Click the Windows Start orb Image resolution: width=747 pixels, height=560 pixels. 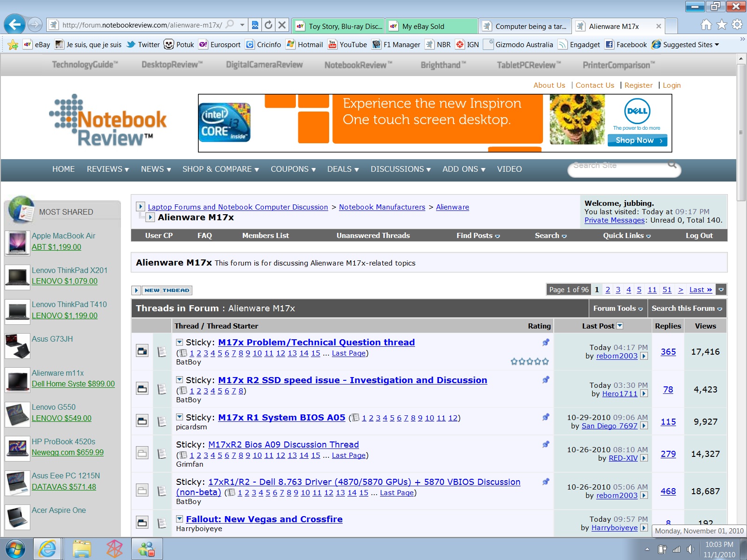(15, 549)
